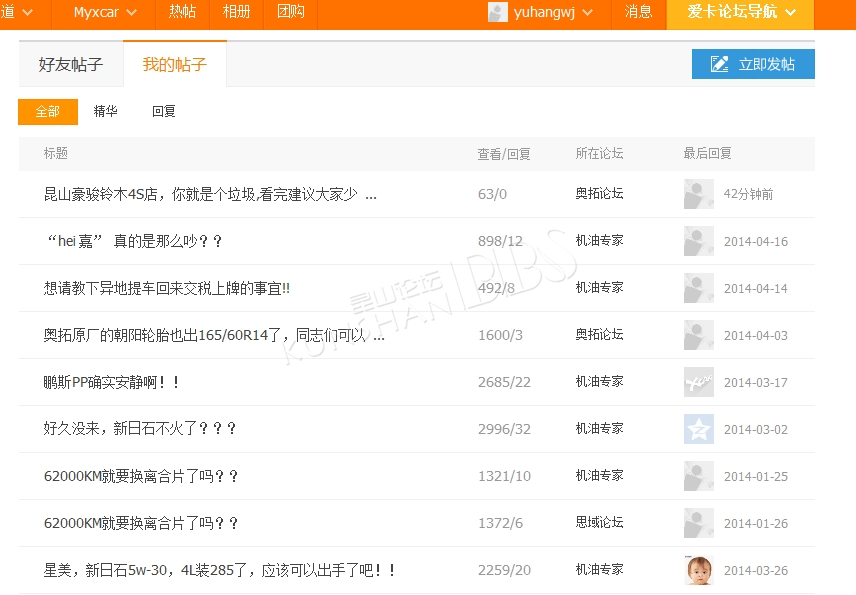This screenshot has width=856, height=595.
Task: Select the 全部 filter
Action: (48, 111)
